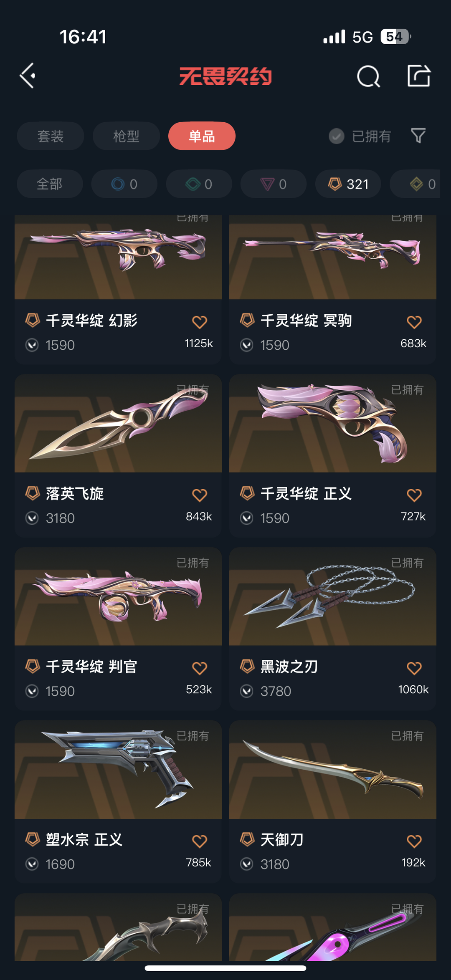Switch to the 枪型 tab
Viewport: 451px width, 980px height.
[126, 136]
